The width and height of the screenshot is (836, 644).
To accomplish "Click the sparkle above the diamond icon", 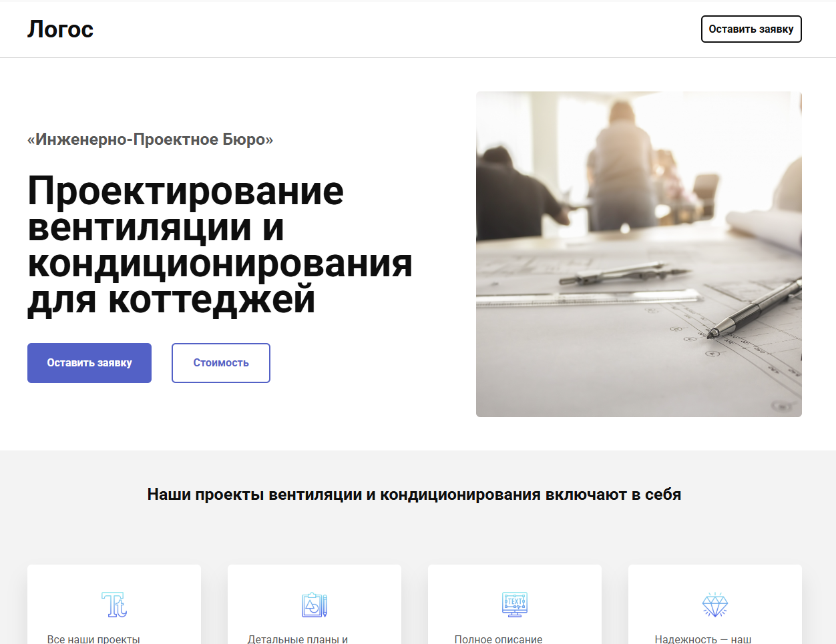I will tap(715, 593).
